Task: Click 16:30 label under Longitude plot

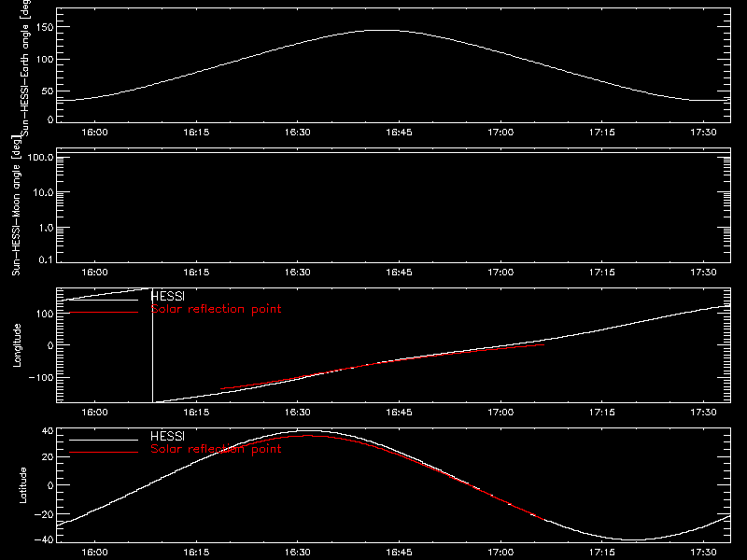Action: pos(297,413)
